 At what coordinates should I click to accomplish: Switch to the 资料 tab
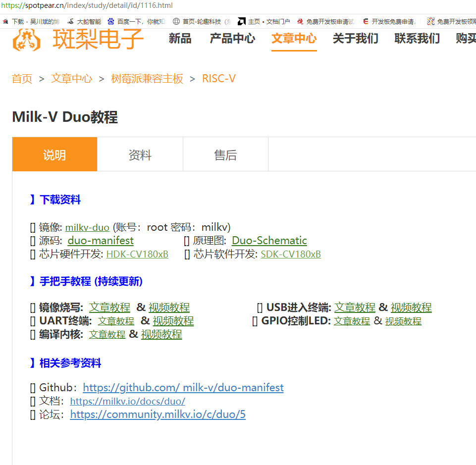tap(140, 154)
